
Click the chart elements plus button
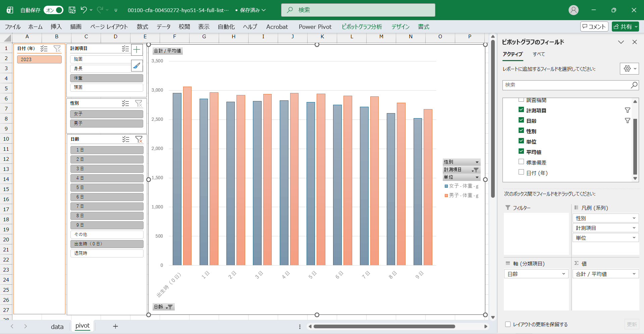coord(137,50)
